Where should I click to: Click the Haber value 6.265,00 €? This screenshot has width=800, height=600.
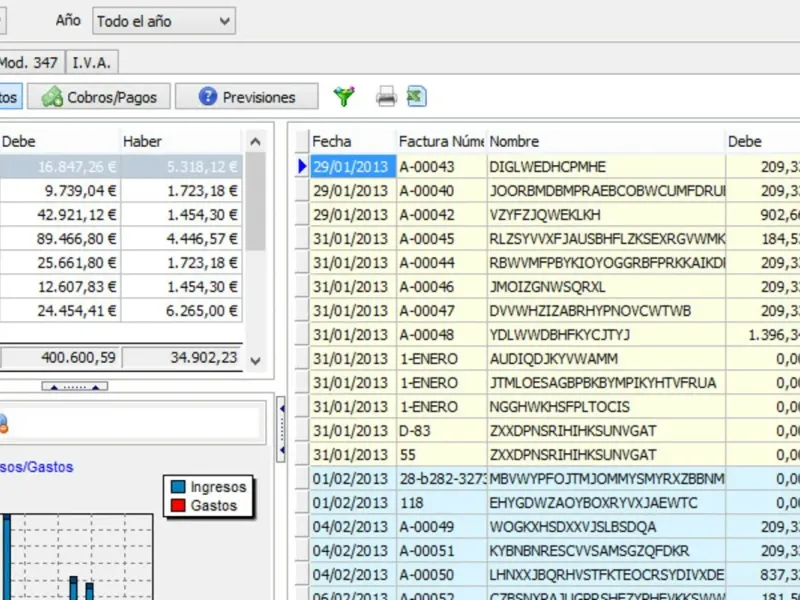(x=181, y=311)
